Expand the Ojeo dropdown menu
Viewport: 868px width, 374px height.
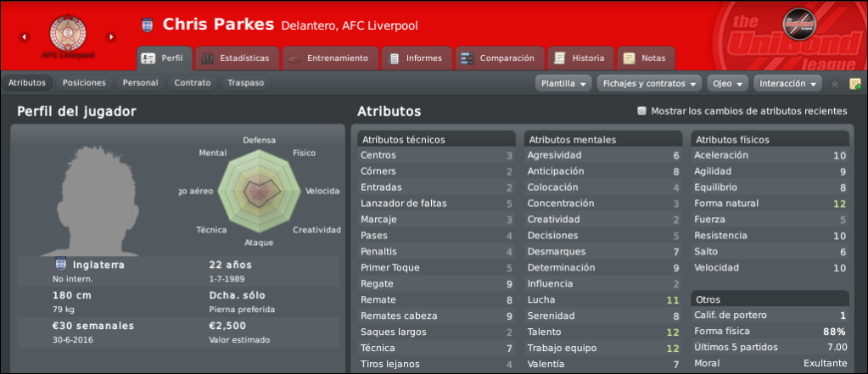click(x=727, y=84)
